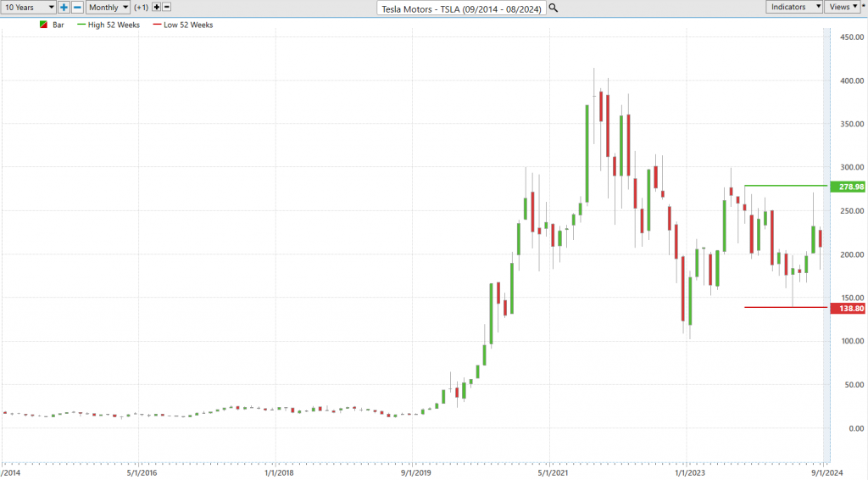Click the High 52 Weeks legend entry
The width and height of the screenshot is (868, 480).
108,25
